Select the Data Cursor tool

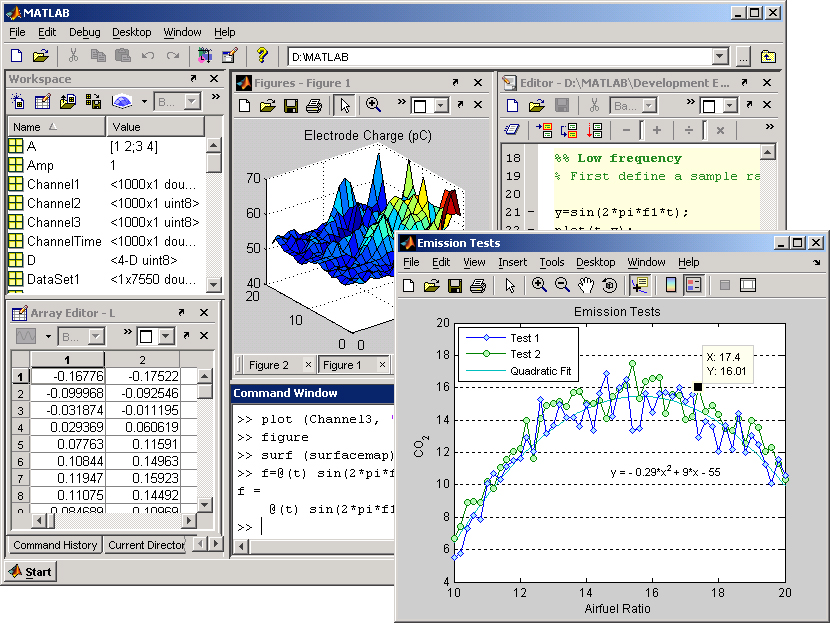point(640,284)
